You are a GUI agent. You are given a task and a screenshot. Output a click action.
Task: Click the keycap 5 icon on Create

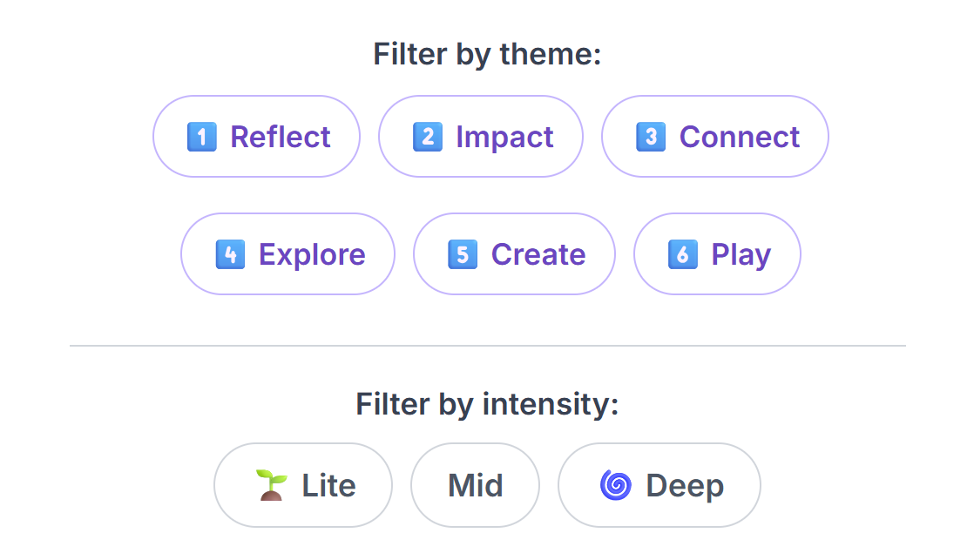point(464,254)
